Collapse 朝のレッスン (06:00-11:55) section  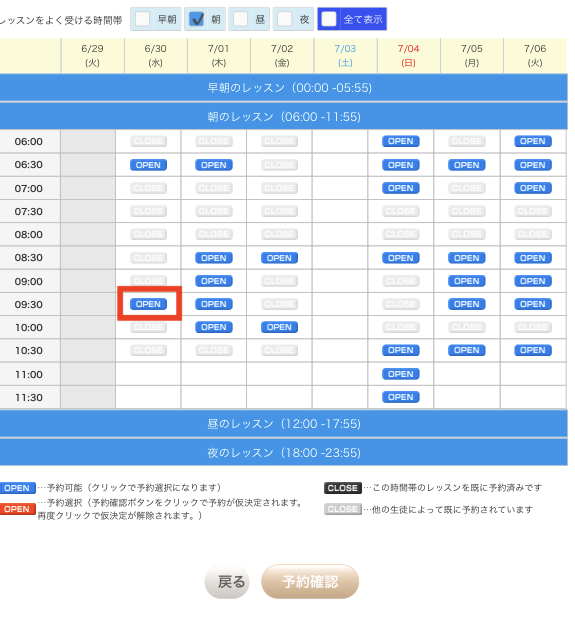(x=284, y=117)
